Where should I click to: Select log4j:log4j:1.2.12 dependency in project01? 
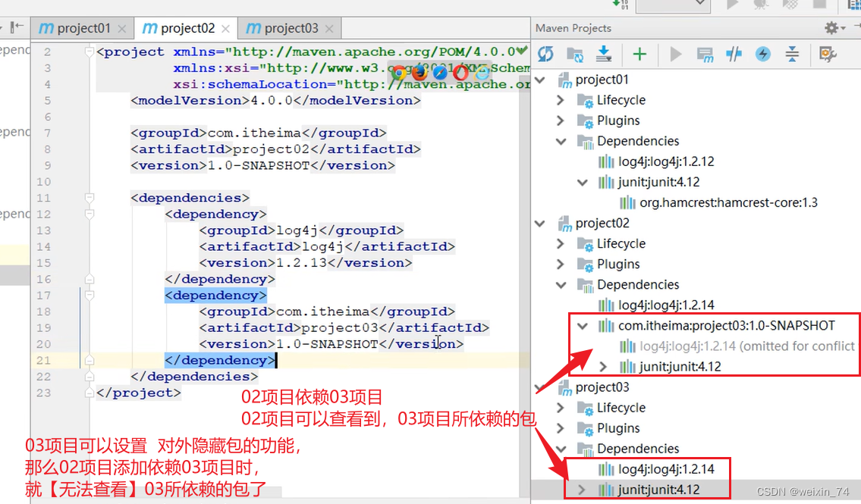tap(666, 161)
